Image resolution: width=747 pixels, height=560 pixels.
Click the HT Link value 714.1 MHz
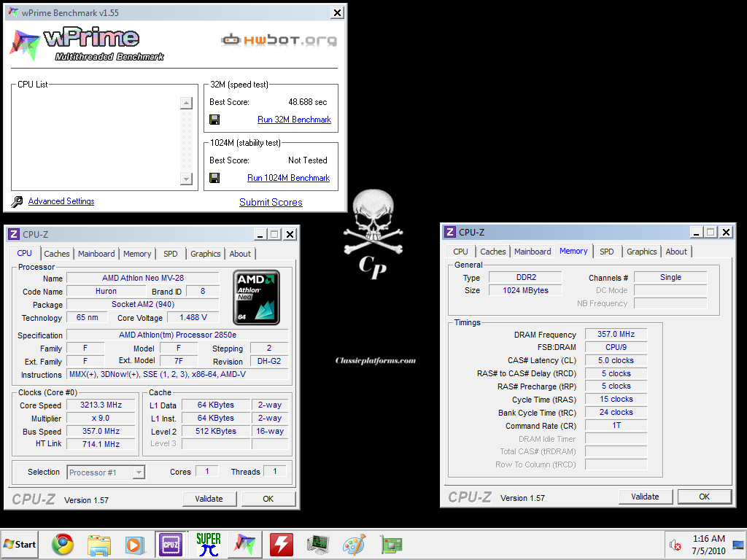[101, 444]
